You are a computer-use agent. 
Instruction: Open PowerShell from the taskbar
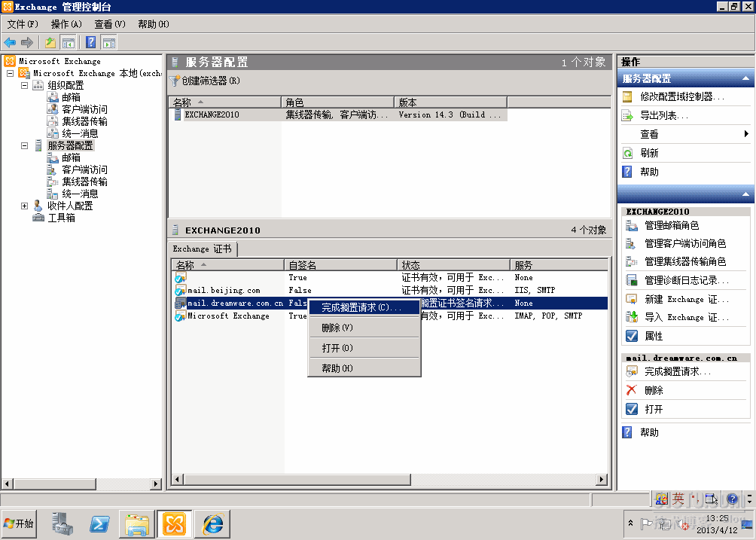point(99,523)
